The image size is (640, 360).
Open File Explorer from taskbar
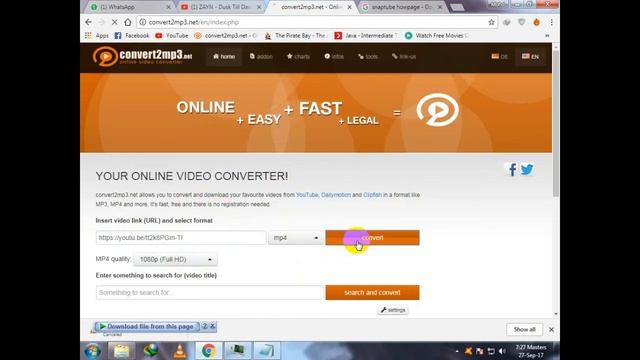coord(121,351)
